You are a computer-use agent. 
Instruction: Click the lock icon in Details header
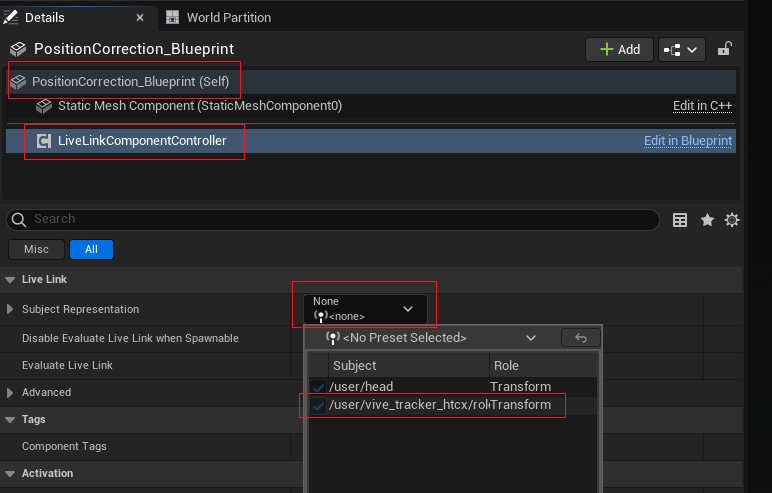tap(725, 49)
